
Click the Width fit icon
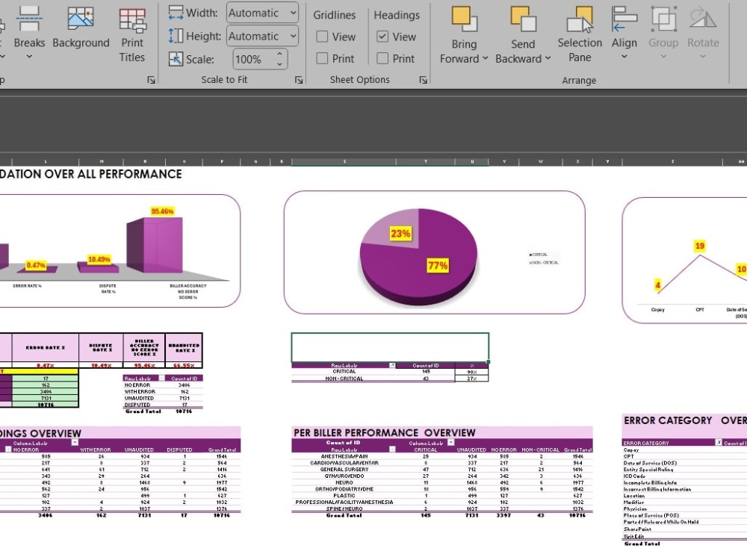tap(176, 13)
